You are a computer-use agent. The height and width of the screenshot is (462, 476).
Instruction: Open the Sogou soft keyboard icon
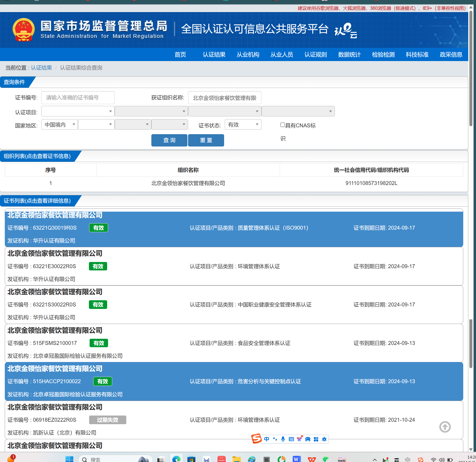tap(291, 439)
